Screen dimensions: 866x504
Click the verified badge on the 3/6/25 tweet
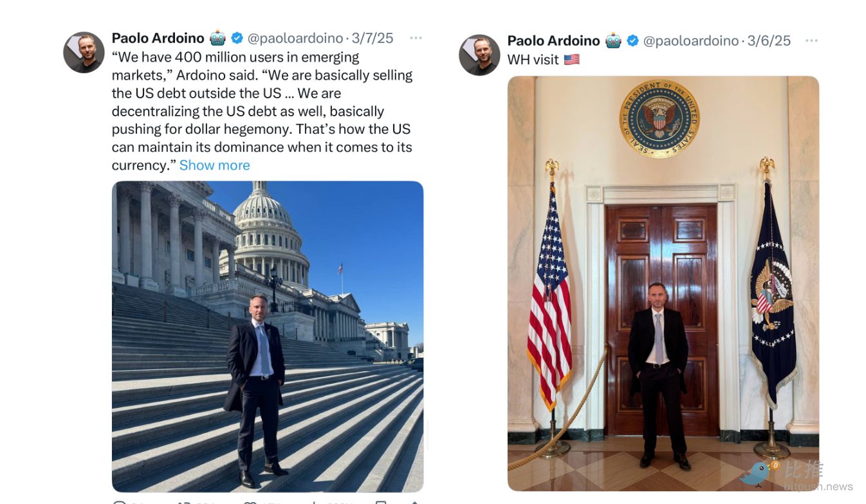[632, 41]
